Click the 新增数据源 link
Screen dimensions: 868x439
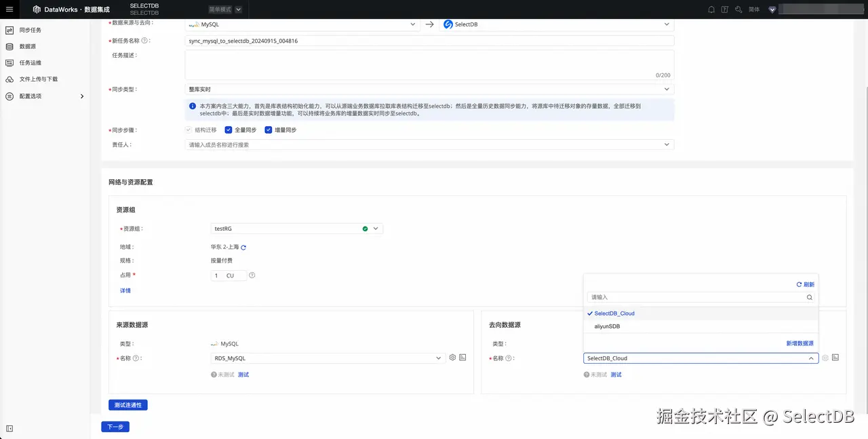(x=800, y=343)
